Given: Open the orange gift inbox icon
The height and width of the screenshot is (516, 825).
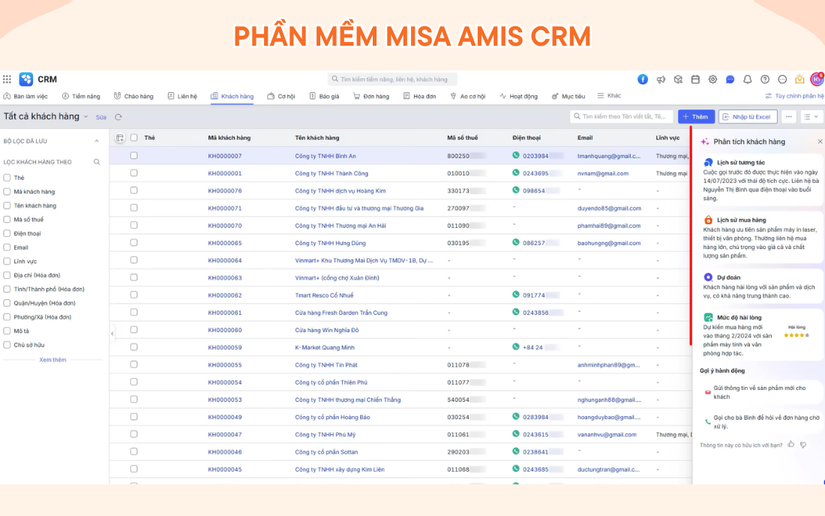Looking at the screenshot, I should pyautogui.click(x=799, y=79).
